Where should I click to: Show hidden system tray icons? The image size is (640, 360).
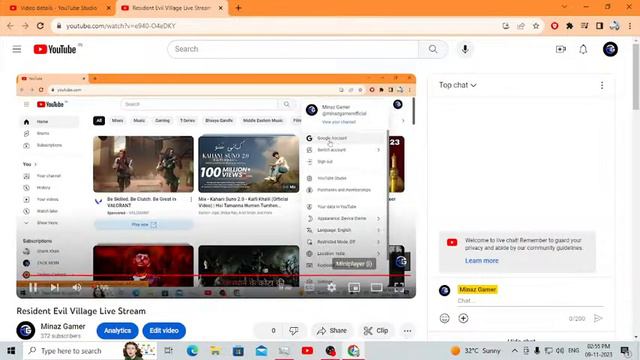515,351
